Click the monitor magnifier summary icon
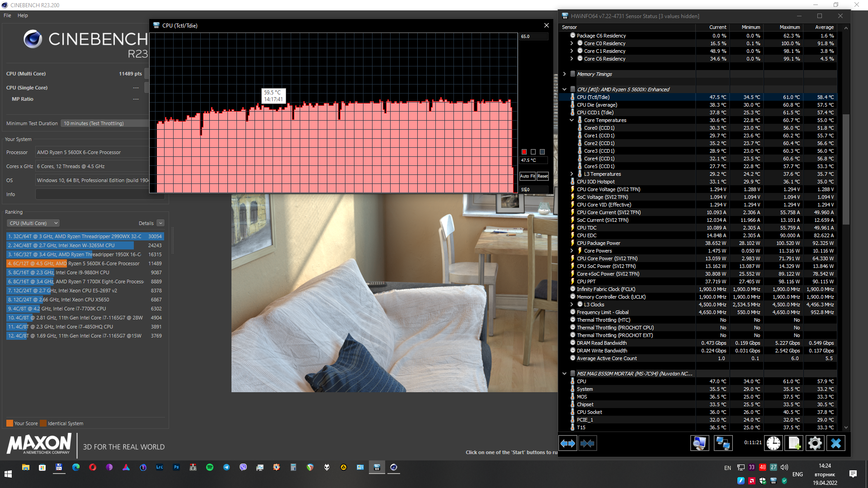868x488 pixels. click(x=699, y=443)
